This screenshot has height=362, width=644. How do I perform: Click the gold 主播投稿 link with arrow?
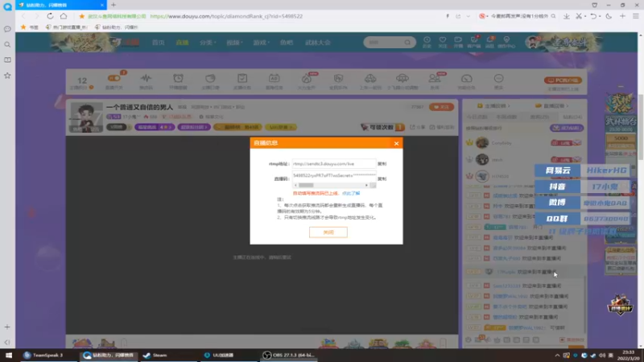pos(493,106)
